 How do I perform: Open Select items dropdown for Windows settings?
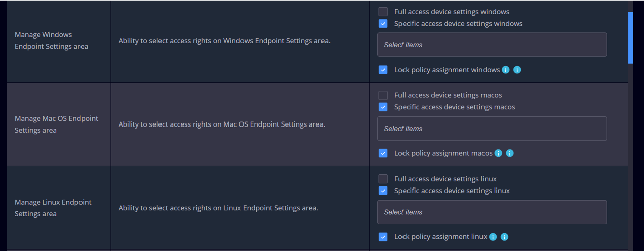pos(492,45)
